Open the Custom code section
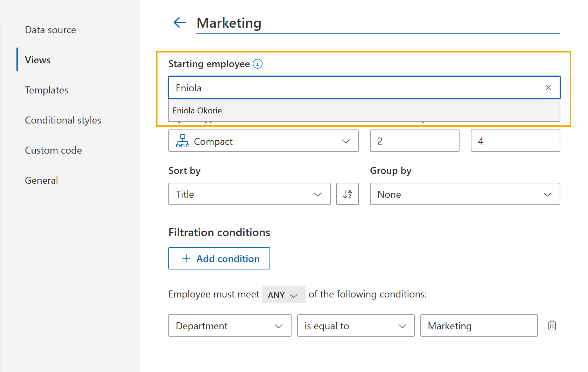 [53, 150]
